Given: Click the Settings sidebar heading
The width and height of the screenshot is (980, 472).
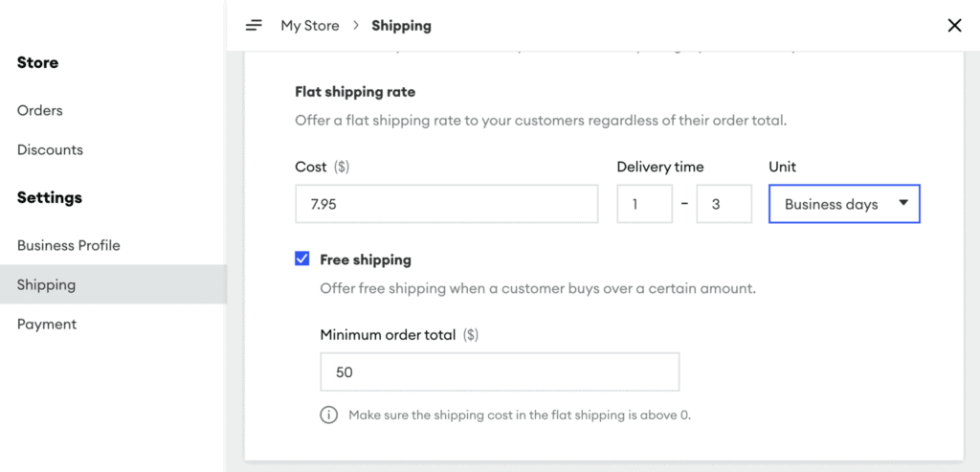Looking at the screenshot, I should coord(50,197).
